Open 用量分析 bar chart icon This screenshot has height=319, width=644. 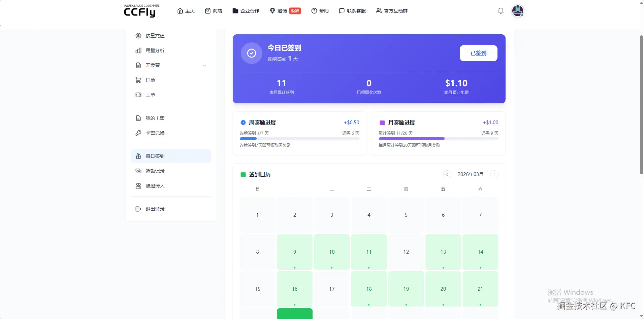click(x=138, y=50)
